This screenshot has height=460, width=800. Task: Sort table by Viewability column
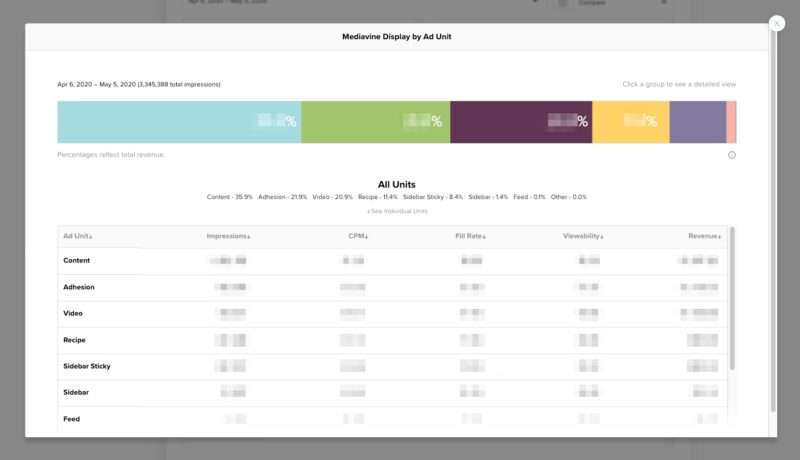pos(583,236)
